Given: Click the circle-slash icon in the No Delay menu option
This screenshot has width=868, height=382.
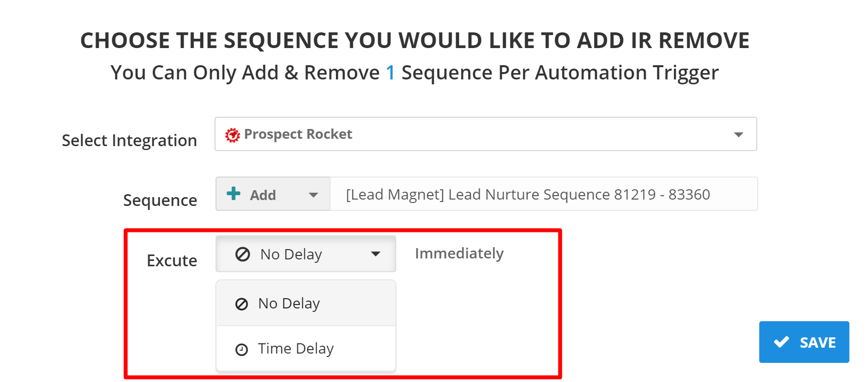Looking at the screenshot, I should coord(241,304).
